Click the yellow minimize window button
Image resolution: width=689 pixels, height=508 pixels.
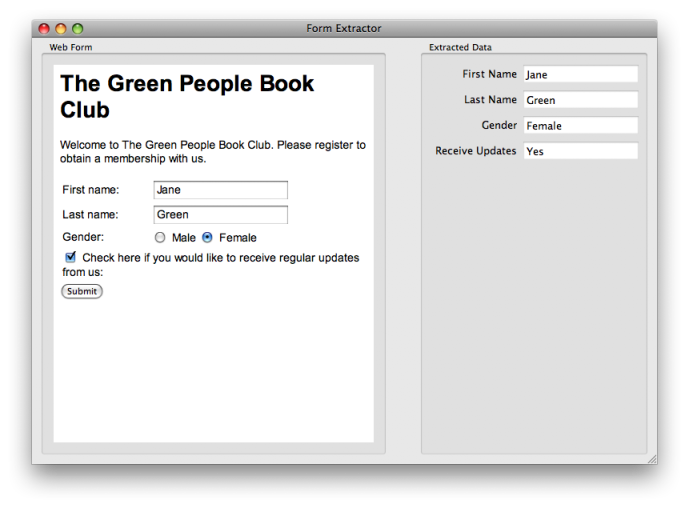pyautogui.click(x=61, y=29)
